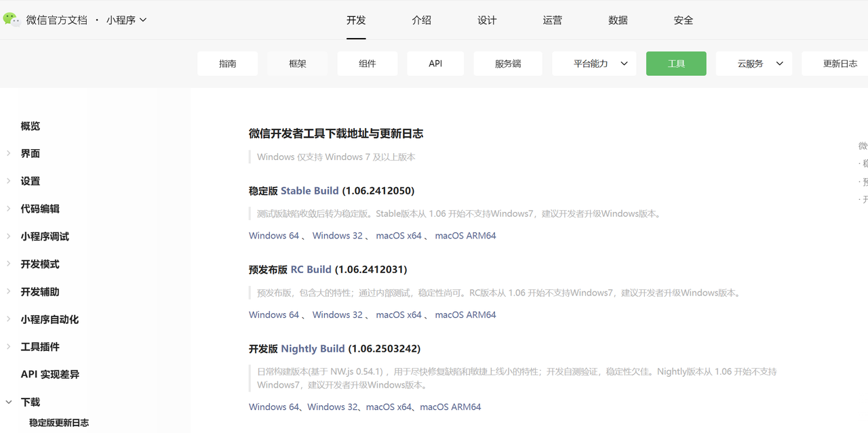Download RC Build macOS ARM64
Screen dimensions: 868x433
tap(466, 315)
